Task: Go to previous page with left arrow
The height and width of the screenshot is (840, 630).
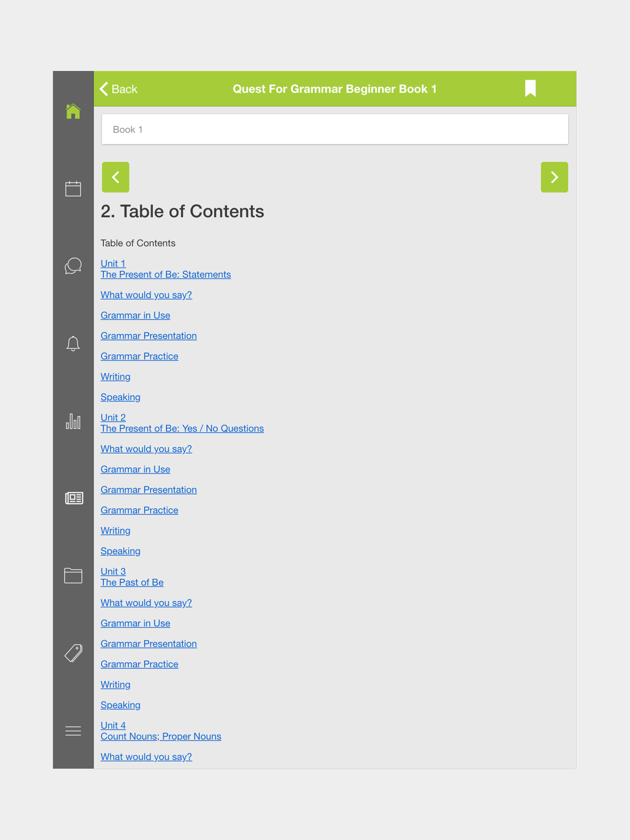Action: (x=116, y=177)
